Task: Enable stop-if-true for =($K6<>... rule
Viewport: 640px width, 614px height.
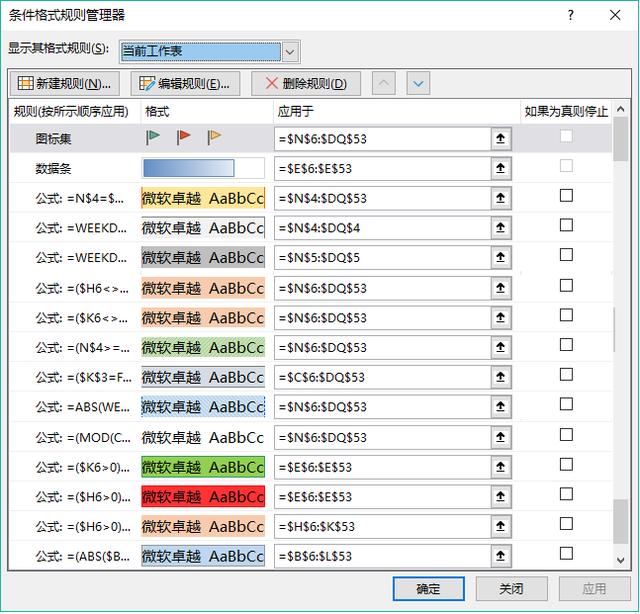Action: click(x=566, y=315)
